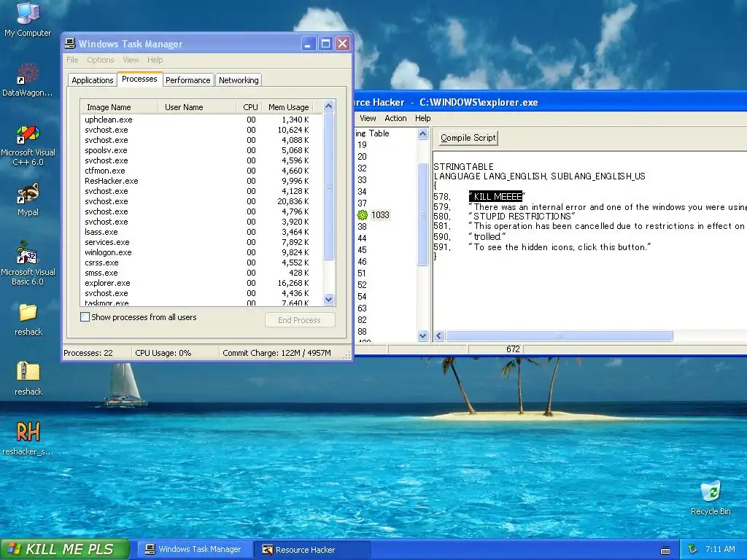Select the reshack zip archive desktop icon
747x560 pixels.
(28, 378)
